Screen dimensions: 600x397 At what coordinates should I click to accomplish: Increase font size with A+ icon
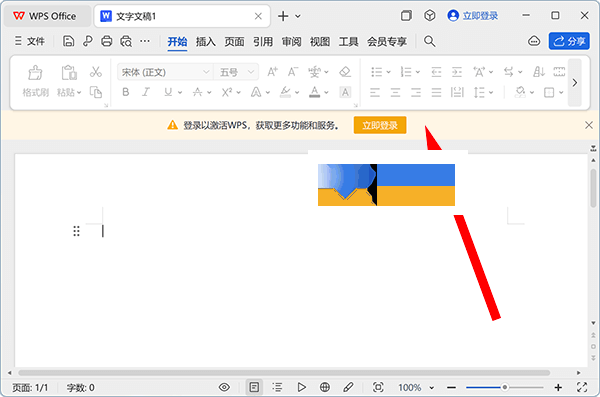(272, 72)
